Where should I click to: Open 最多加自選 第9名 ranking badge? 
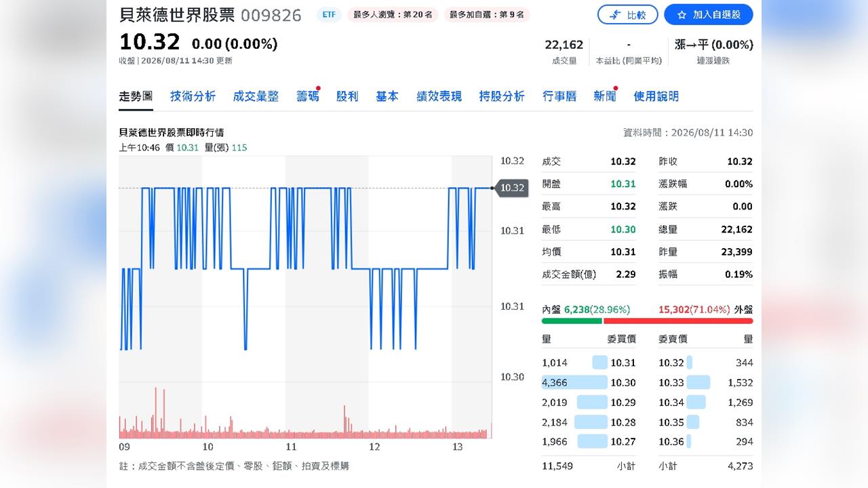click(x=487, y=14)
